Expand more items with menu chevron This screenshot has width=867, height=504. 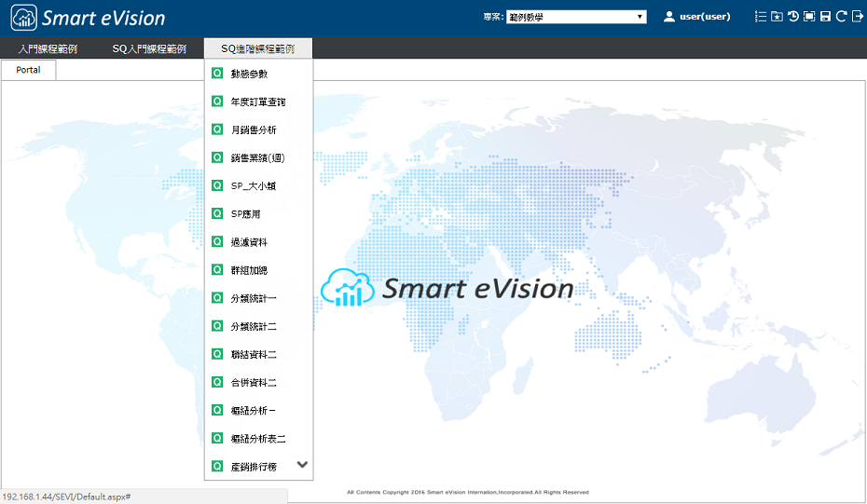click(302, 464)
